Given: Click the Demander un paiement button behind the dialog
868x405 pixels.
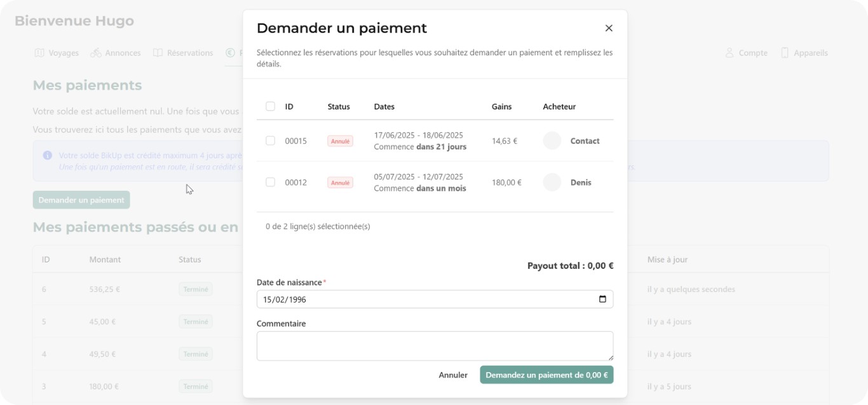Looking at the screenshot, I should tap(82, 200).
